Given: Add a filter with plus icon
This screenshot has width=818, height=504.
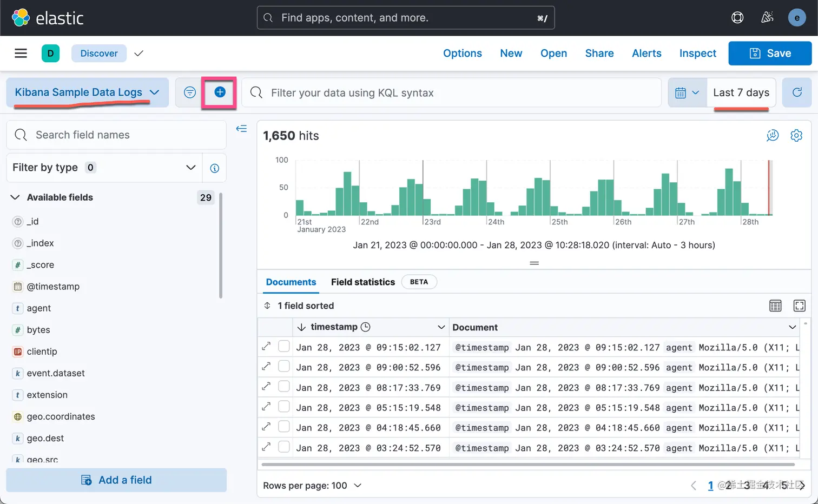Looking at the screenshot, I should pyautogui.click(x=220, y=92).
